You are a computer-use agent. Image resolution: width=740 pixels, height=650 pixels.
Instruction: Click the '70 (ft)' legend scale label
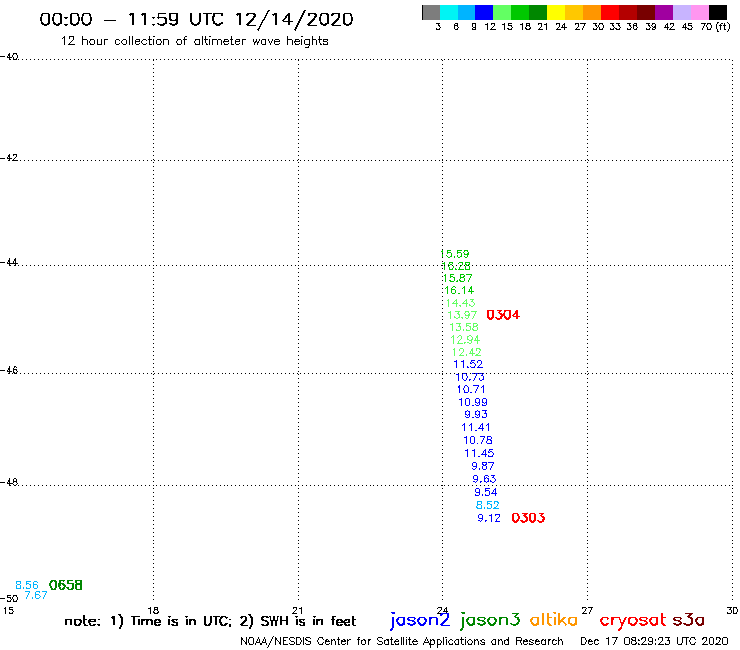(715, 27)
